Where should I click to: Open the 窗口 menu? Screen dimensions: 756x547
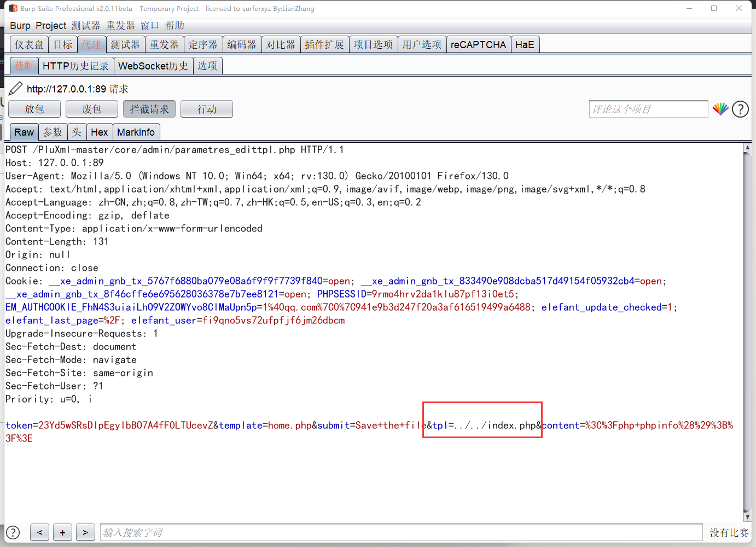[150, 26]
